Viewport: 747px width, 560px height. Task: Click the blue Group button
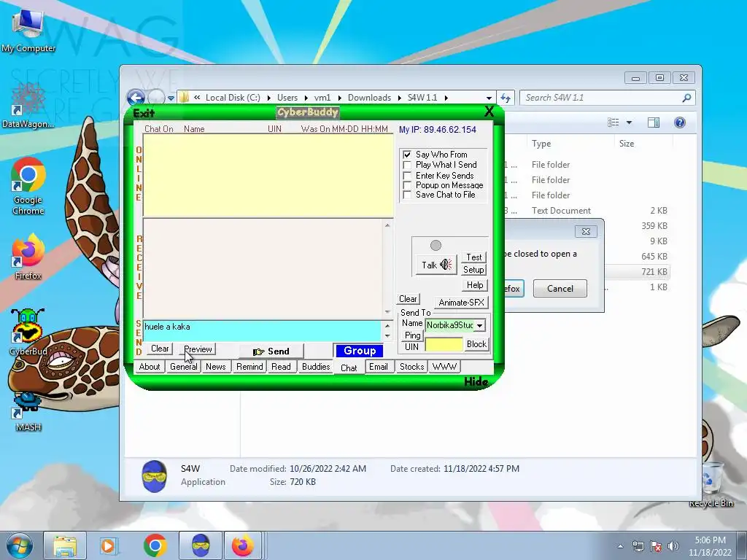pyautogui.click(x=360, y=351)
